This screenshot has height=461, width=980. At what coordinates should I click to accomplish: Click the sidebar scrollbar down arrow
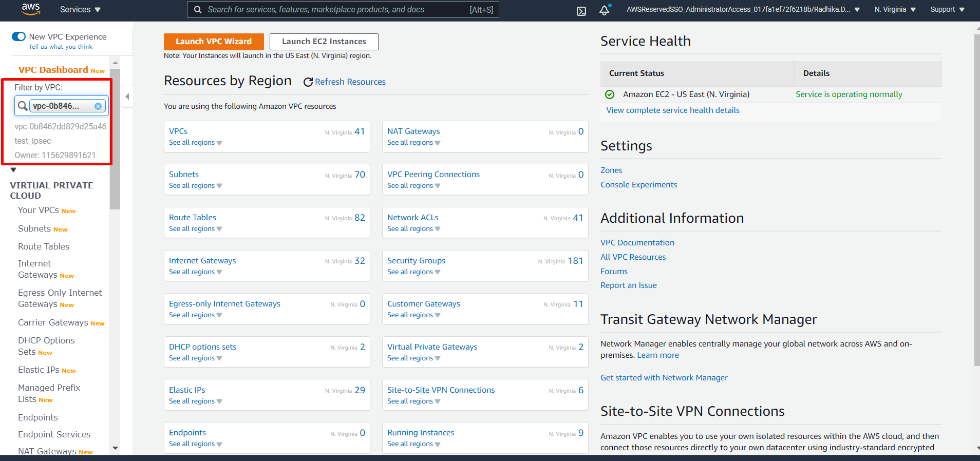115,448
